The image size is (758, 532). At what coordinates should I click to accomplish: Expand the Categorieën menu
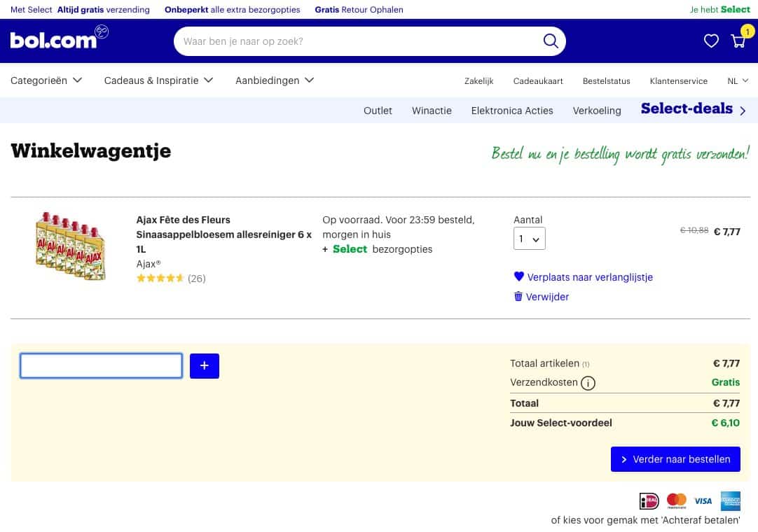(x=46, y=80)
